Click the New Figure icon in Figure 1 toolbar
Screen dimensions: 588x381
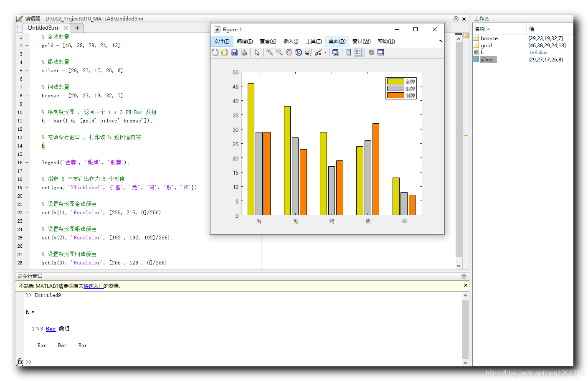215,52
